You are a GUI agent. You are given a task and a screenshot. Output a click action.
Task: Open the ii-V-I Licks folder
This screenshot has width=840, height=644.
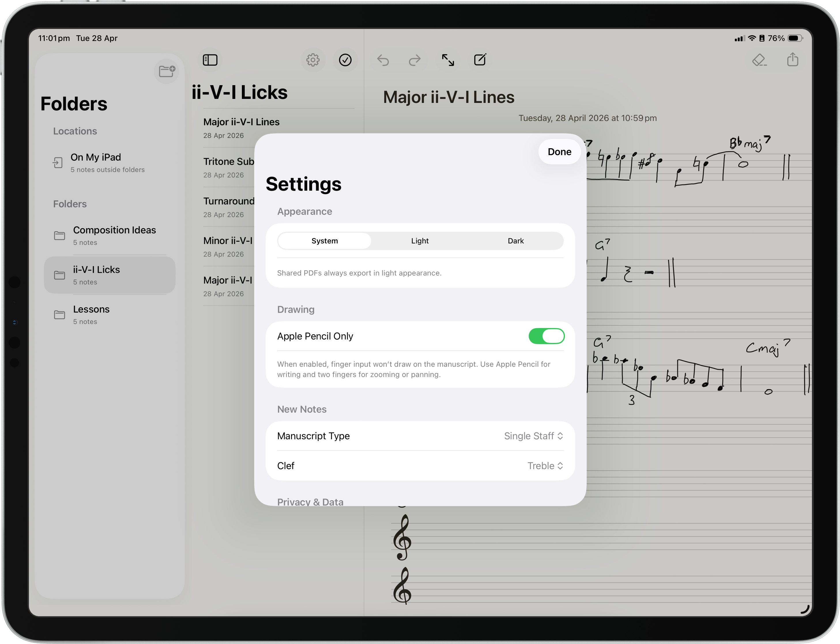[x=110, y=275]
